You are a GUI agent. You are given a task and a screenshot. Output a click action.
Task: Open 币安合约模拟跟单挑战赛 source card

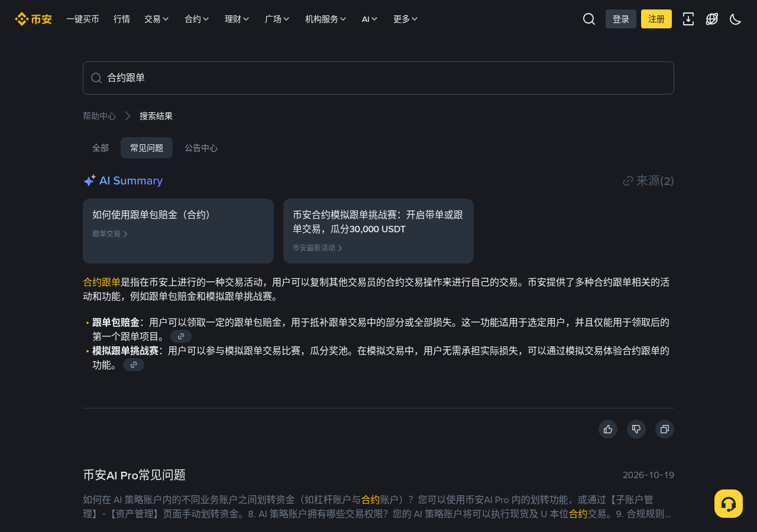point(378,231)
